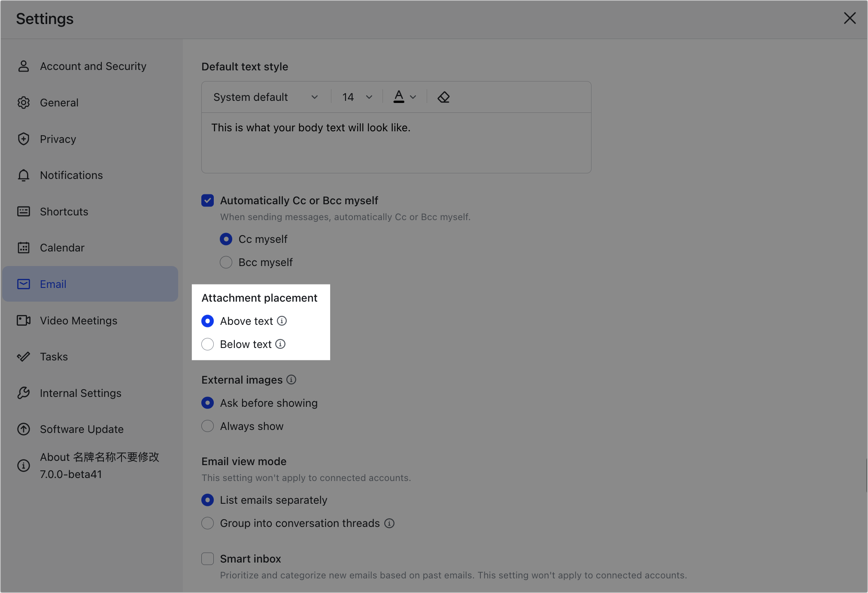Screen dimensions: 868x593
Task: Enable the Smart inbox checkbox
Action: pyautogui.click(x=207, y=559)
